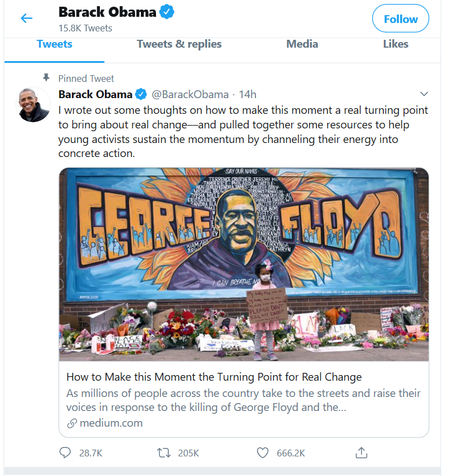Open the Media tab
Image resolution: width=449 pixels, height=476 pixels.
pyautogui.click(x=302, y=44)
